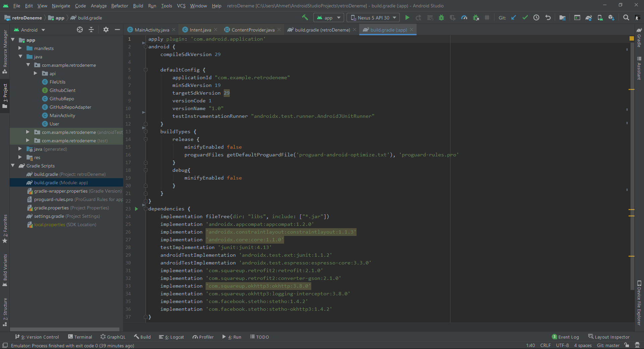Screen dimensions: 644x349
Task: Expand the manifests folder in project tree
Action: click(20, 48)
